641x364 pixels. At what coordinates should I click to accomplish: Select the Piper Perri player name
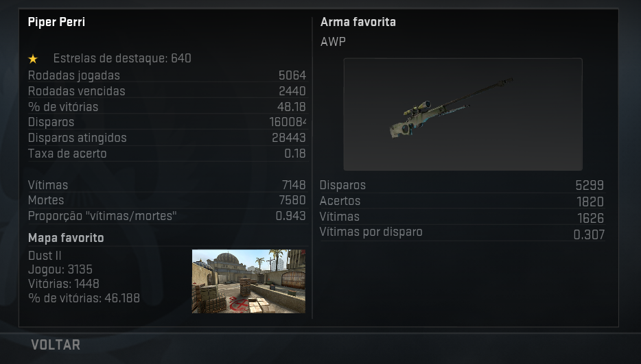[56, 22]
